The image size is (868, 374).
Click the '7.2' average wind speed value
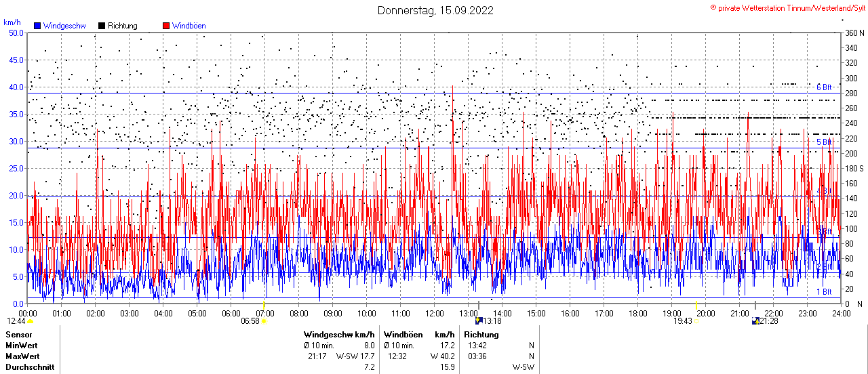369,367
